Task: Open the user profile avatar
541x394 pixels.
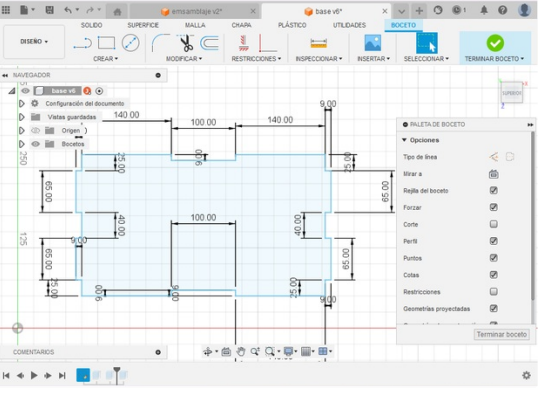Action: pos(524,10)
